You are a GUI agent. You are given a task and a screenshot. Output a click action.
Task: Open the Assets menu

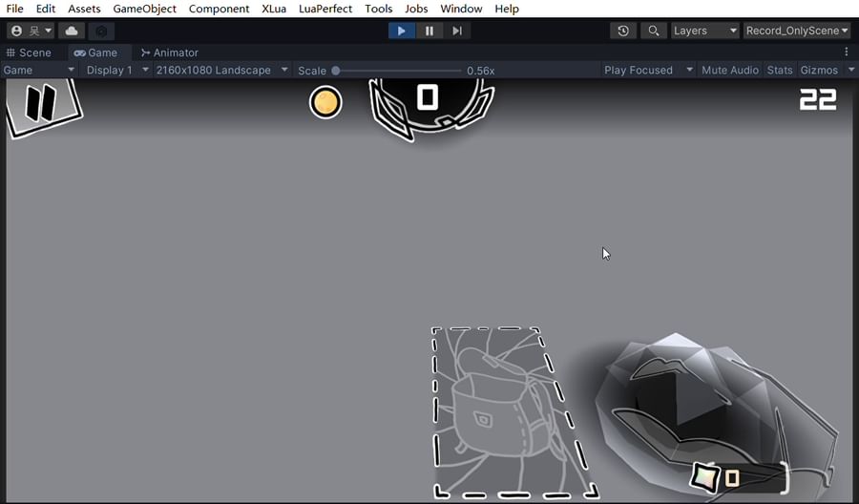point(84,9)
